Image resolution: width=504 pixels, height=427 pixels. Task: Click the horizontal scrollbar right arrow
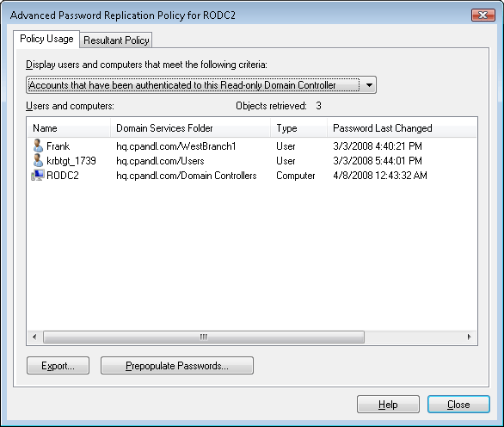pyautogui.click(x=470, y=337)
